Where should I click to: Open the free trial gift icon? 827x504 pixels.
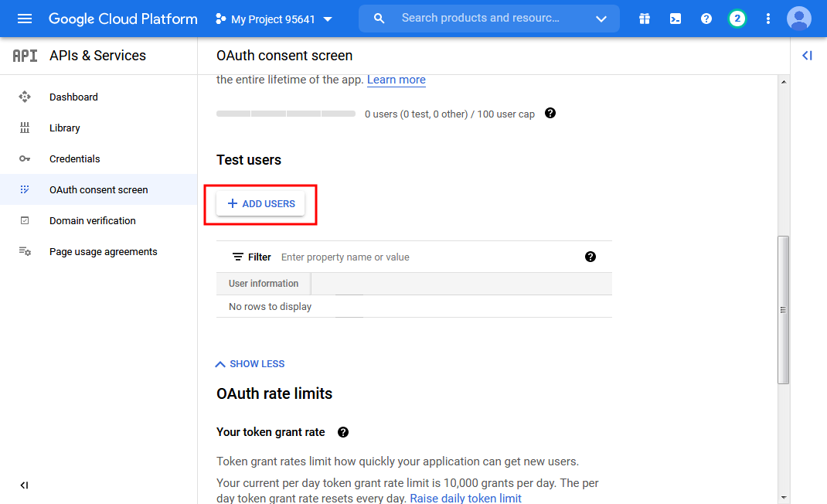[x=645, y=19]
